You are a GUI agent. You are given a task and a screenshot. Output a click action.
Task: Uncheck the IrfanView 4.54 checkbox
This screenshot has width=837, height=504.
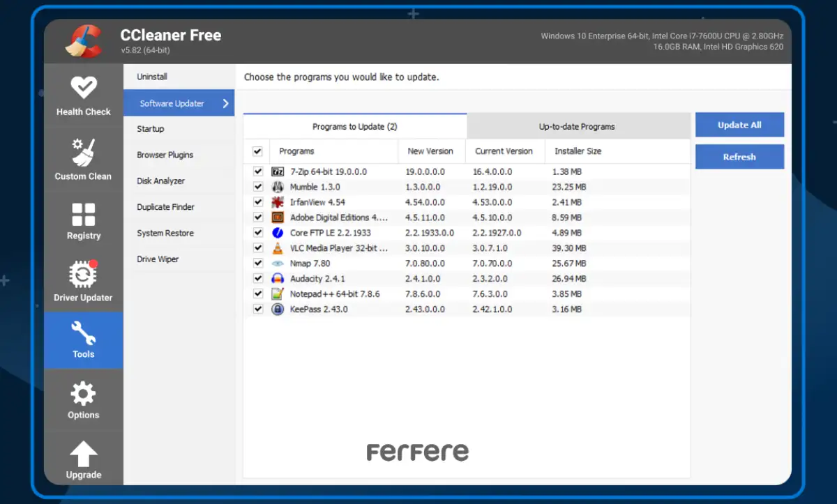[x=258, y=202]
